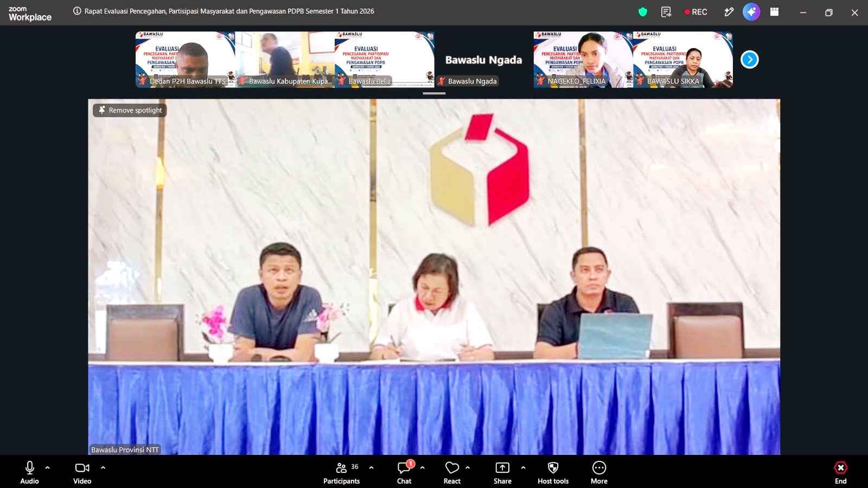Screen dimensions: 868x488
Task: Open the annotate pencil tool in title bar
Action: click(729, 12)
